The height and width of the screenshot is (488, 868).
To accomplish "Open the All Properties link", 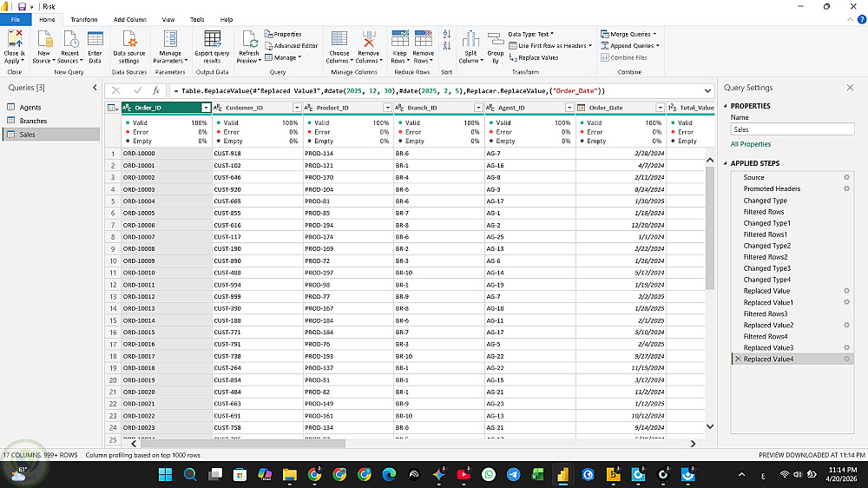I will tap(750, 144).
